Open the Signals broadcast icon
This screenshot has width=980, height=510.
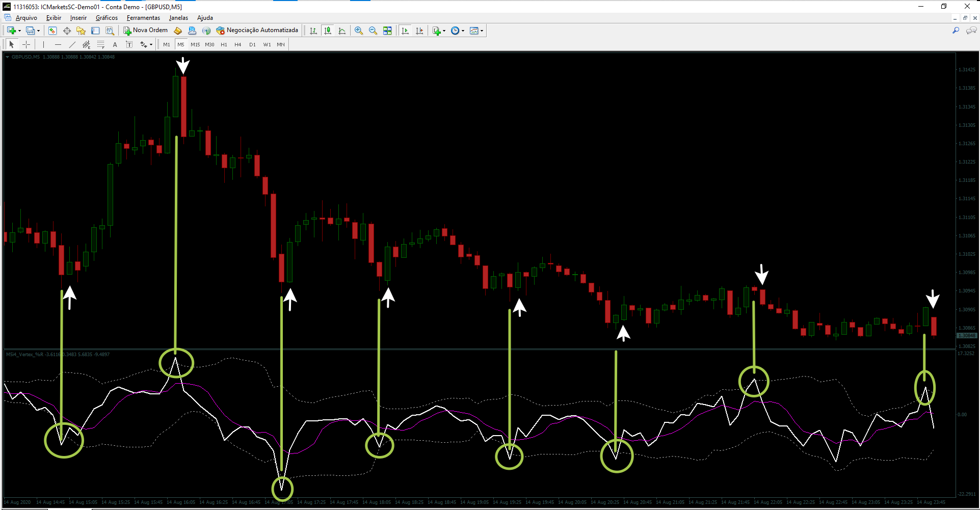[206, 31]
